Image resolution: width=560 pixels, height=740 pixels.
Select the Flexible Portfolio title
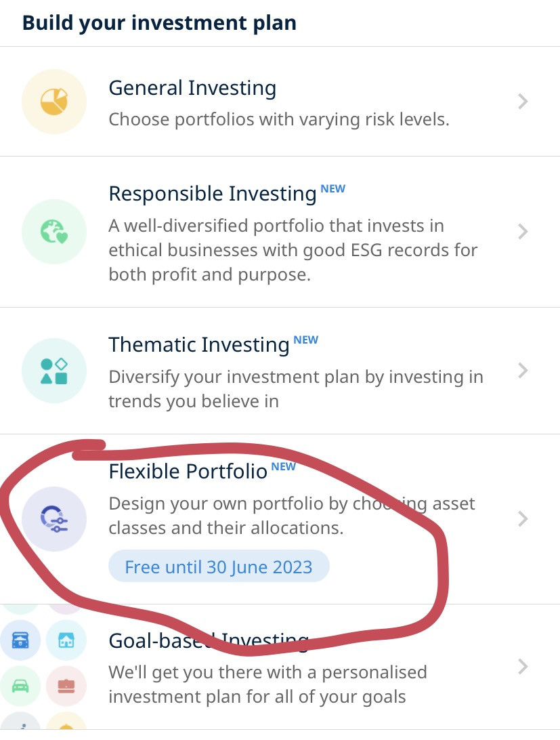(188, 472)
